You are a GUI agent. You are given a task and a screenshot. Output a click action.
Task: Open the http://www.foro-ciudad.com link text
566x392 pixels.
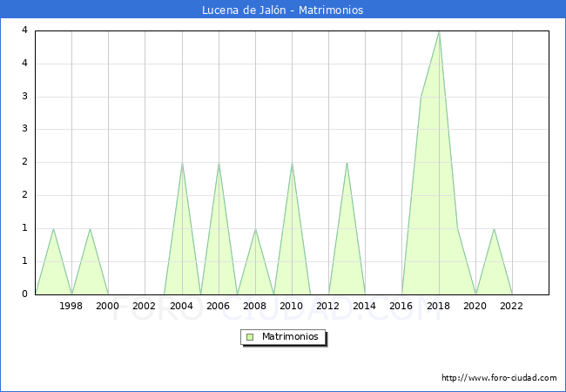[x=499, y=378]
